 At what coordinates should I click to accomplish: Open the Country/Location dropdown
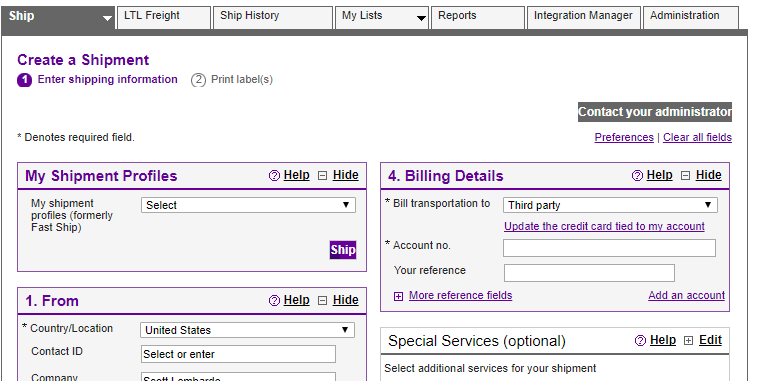coord(248,330)
